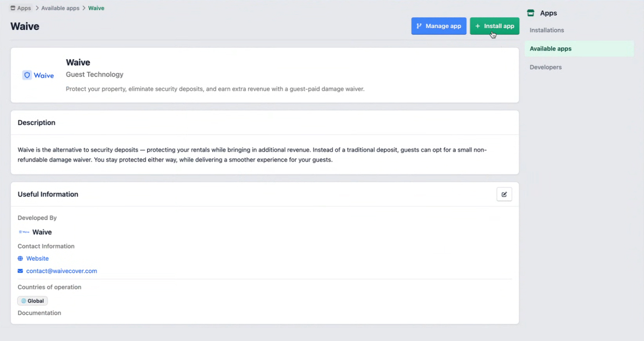Click the Documentation label

point(39,313)
